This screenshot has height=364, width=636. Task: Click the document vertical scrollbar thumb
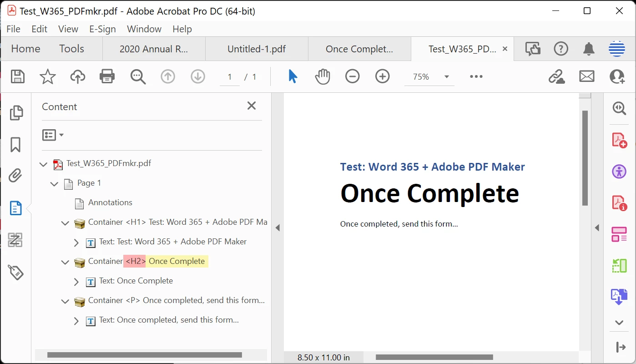tap(585, 158)
